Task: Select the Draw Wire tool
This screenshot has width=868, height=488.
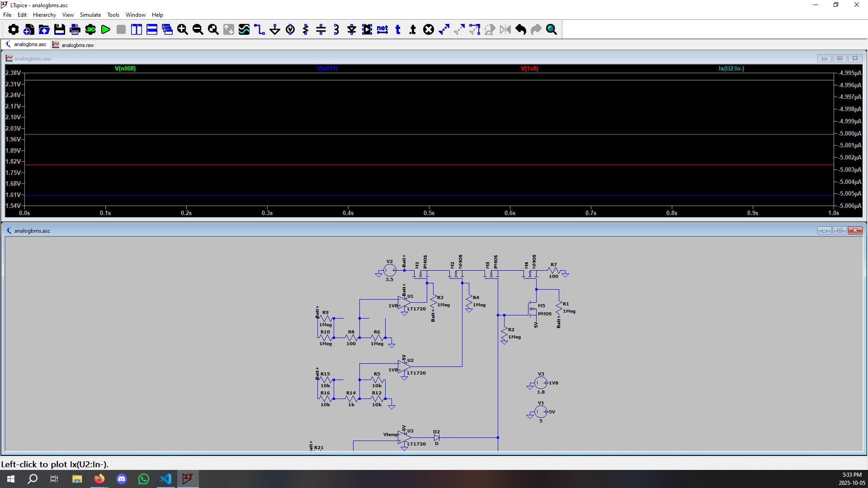Action: (x=259, y=30)
